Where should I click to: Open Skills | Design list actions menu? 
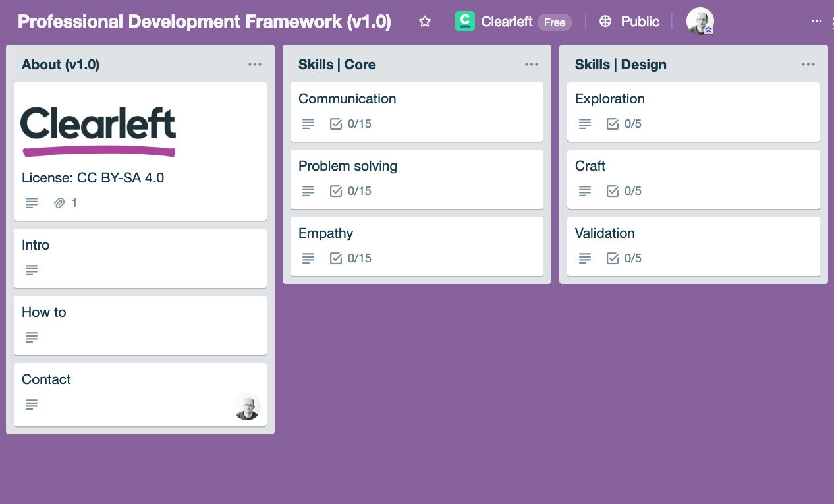coord(808,65)
